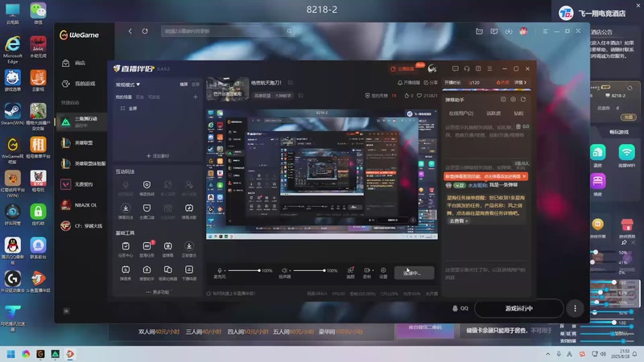This screenshot has width=644, height=362.
Task: Click the three-dot more button in WeGame
Action: click(x=575, y=308)
